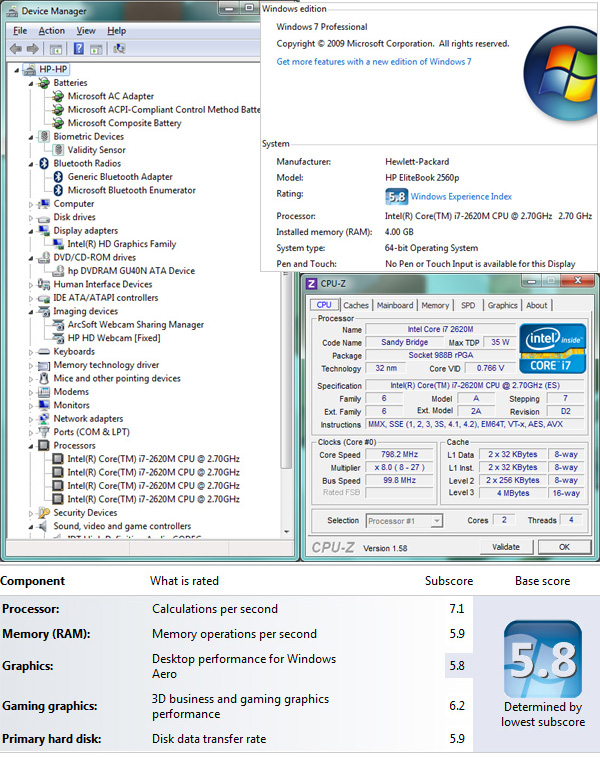Select the Human Interface Devices icon
This screenshot has width=600, height=757.
44,284
